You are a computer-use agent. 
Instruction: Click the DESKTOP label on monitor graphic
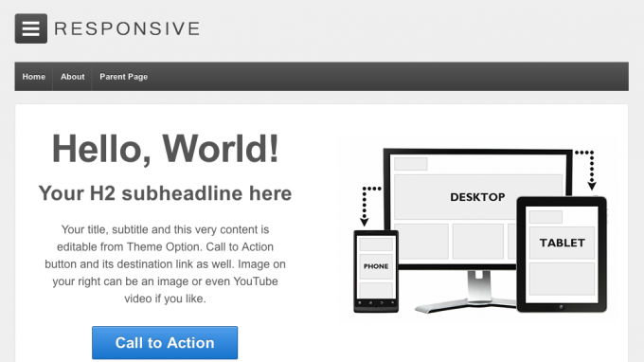tap(477, 197)
